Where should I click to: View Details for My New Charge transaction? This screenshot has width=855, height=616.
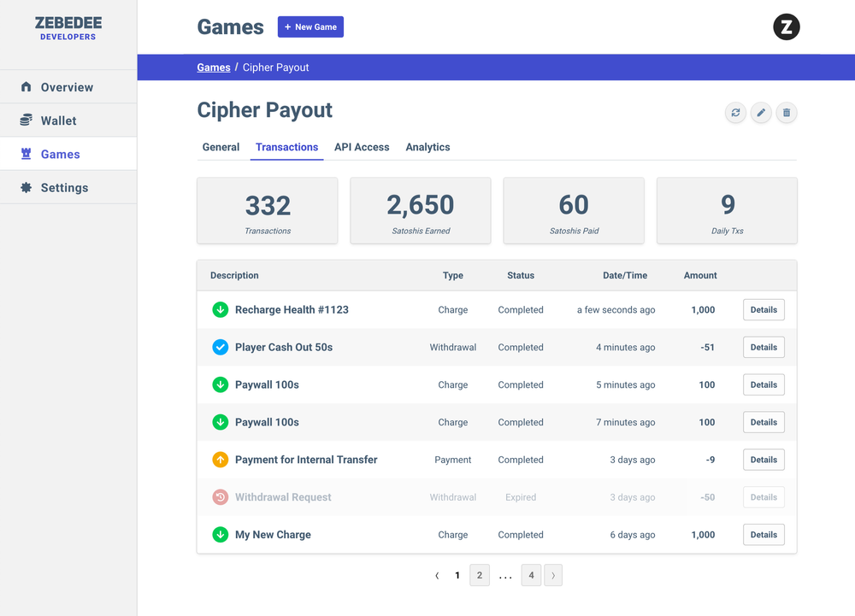tap(763, 534)
